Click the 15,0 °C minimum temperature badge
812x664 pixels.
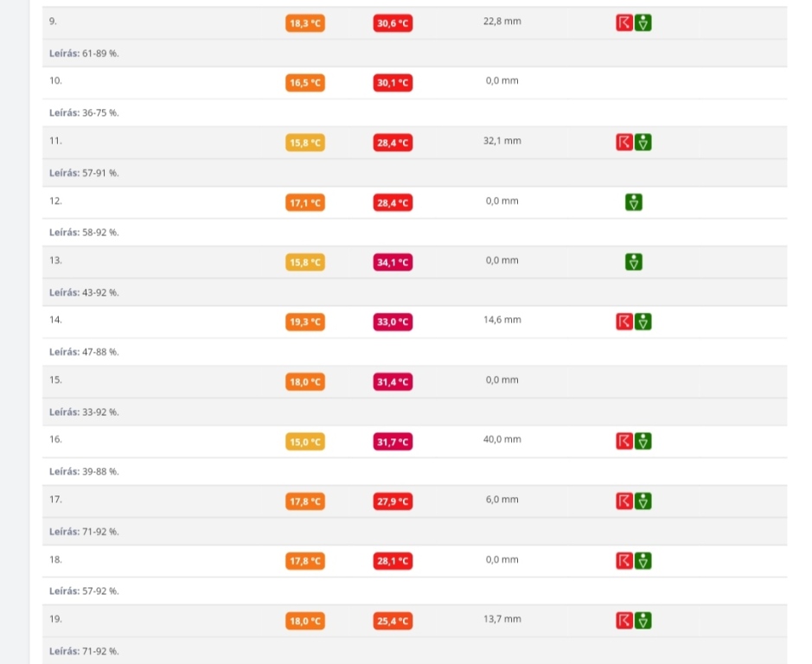tap(304, 442)
